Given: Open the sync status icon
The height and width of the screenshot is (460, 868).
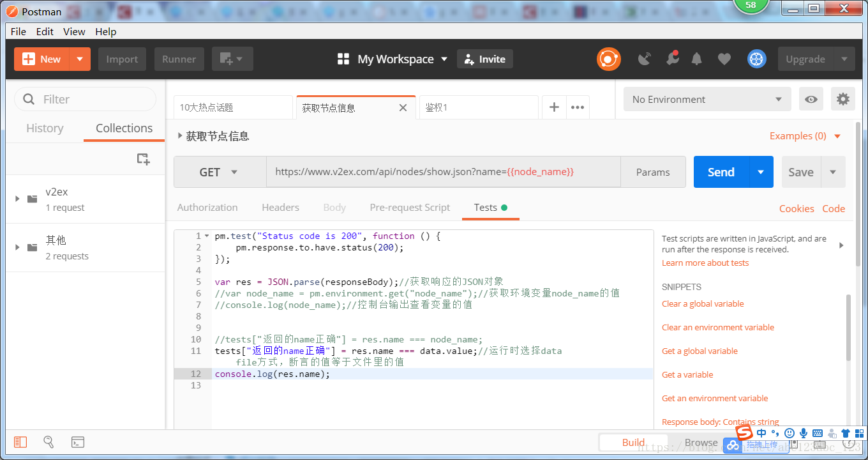Looking at the screenshot, I should (x=609, y=59).
